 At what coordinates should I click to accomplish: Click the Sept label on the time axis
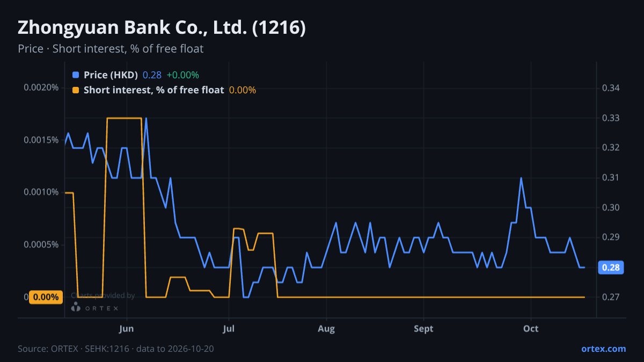click(423, 329)
